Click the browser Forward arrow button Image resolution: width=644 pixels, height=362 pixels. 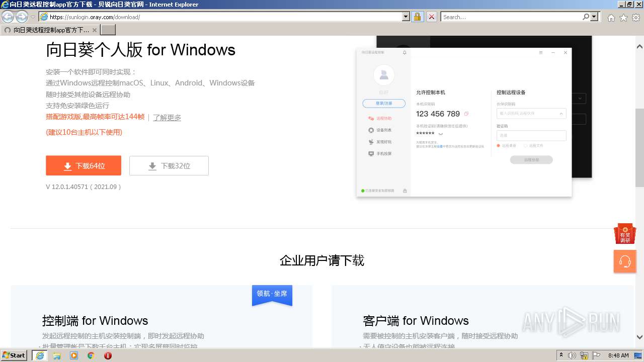(x=22, y=17)
